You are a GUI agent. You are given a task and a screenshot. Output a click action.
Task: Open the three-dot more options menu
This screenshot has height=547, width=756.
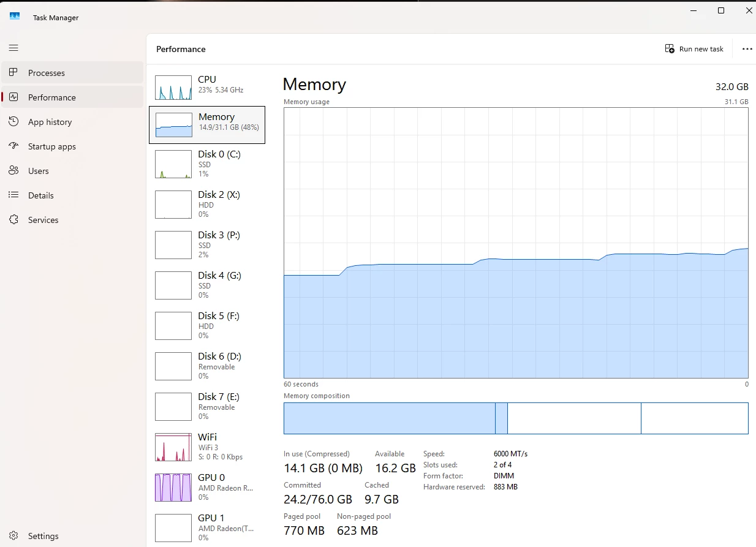point(747,49)
